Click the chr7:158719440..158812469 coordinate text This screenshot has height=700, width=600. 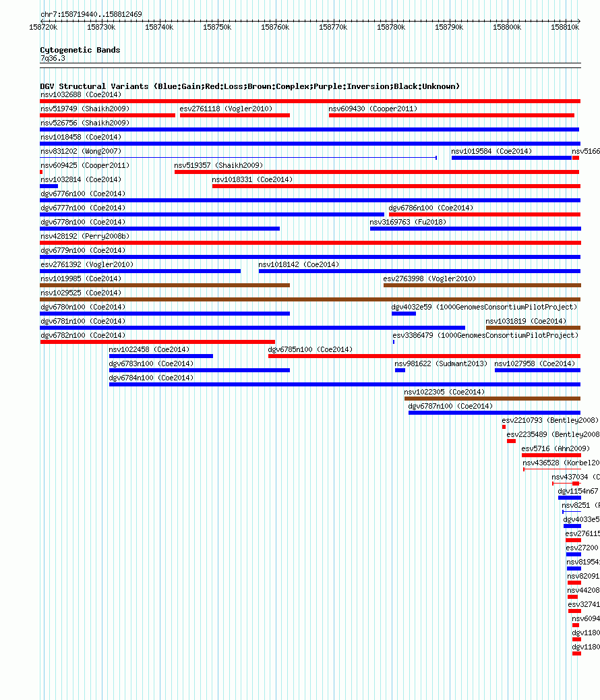pos(91,14)
